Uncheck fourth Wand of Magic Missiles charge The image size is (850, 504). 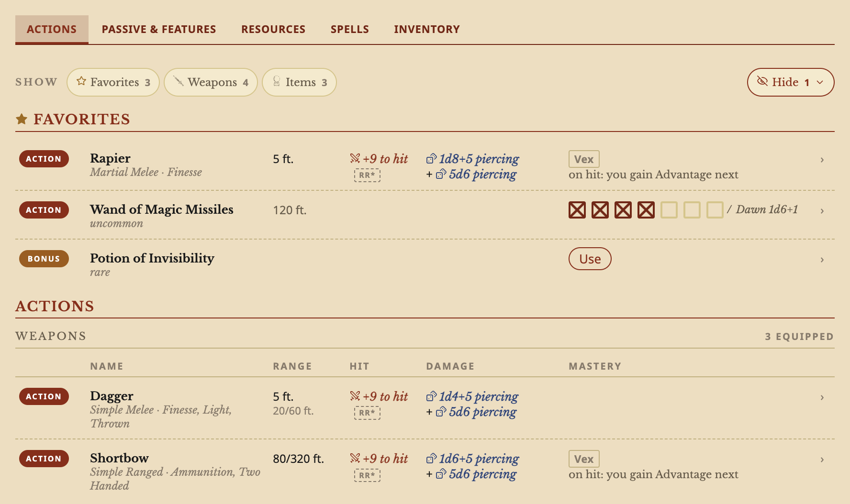click(646, 210)
